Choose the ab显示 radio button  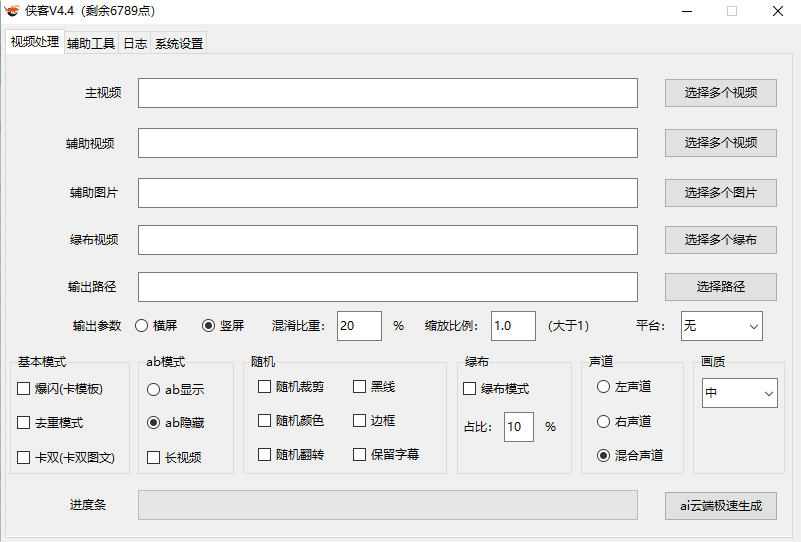(153, 389)
